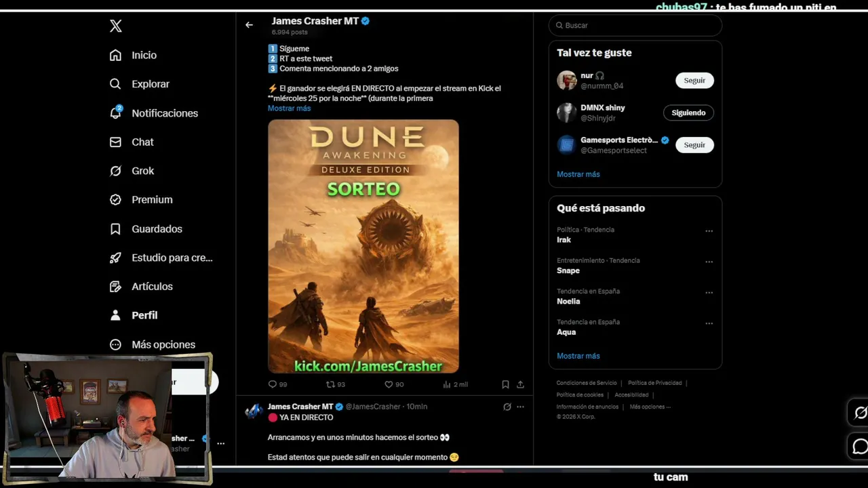Expand footer Más opciones menu

click(x=650, y=407)
